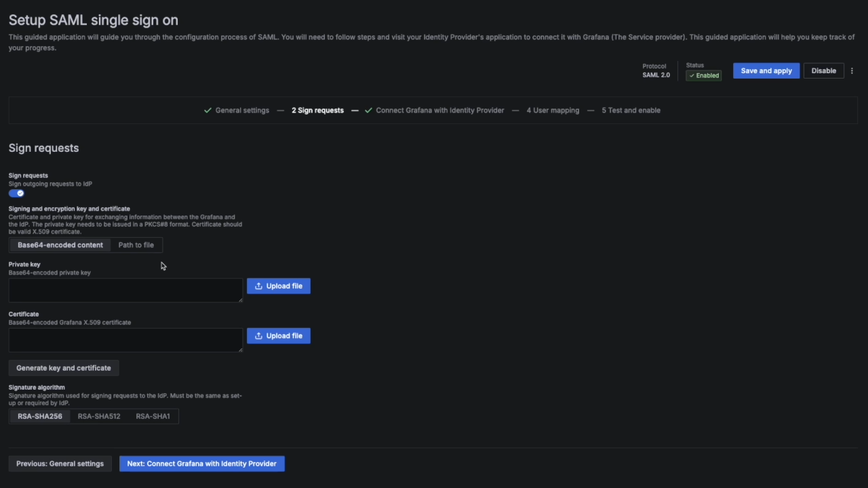
Task: Click inside the Private key text area
Action: tap(125, 290)
